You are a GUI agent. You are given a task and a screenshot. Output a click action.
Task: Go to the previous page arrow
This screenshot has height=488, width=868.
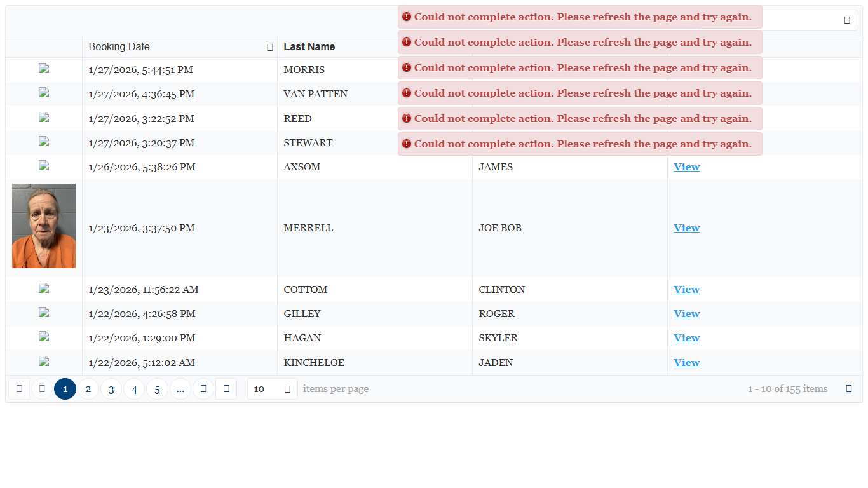42,389
